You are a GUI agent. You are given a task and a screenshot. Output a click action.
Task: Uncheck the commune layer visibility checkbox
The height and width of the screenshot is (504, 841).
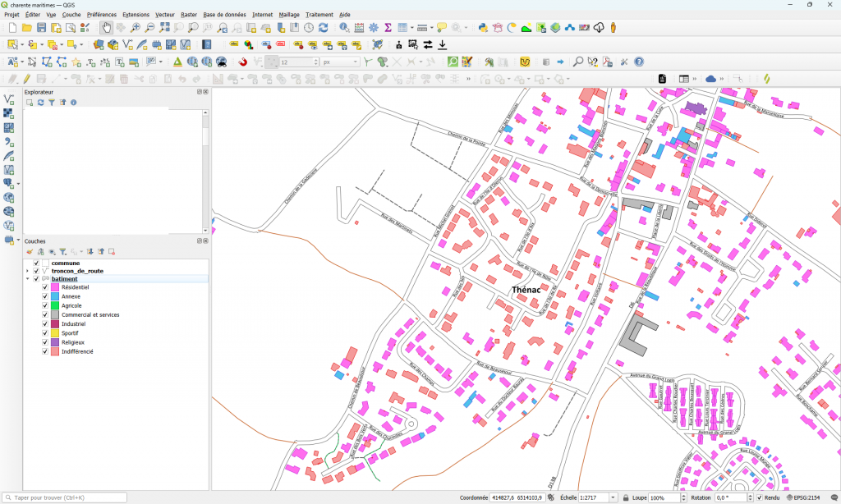(36, 263)
